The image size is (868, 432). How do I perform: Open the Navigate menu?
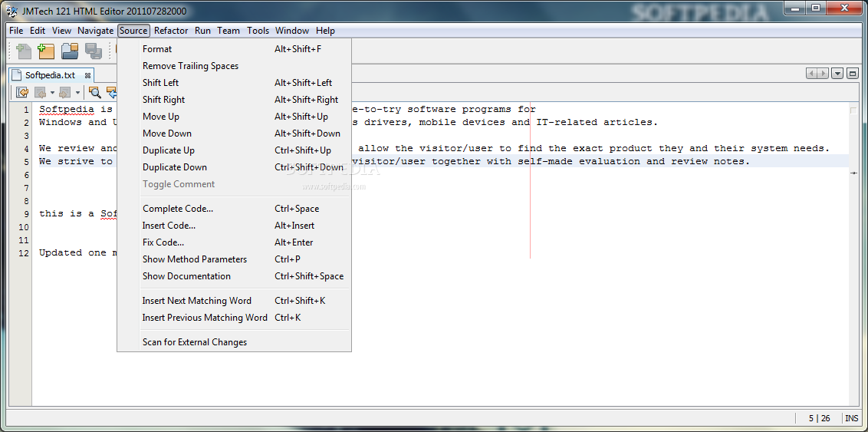[x=95, y=31]
